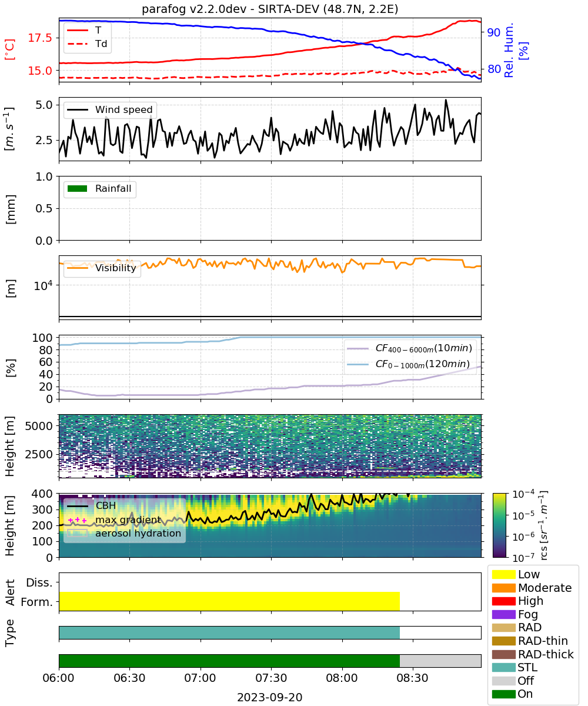This screenshot has height=706, width=588.
Task: Click the max gradient legend entry
Action: (115, 520)
